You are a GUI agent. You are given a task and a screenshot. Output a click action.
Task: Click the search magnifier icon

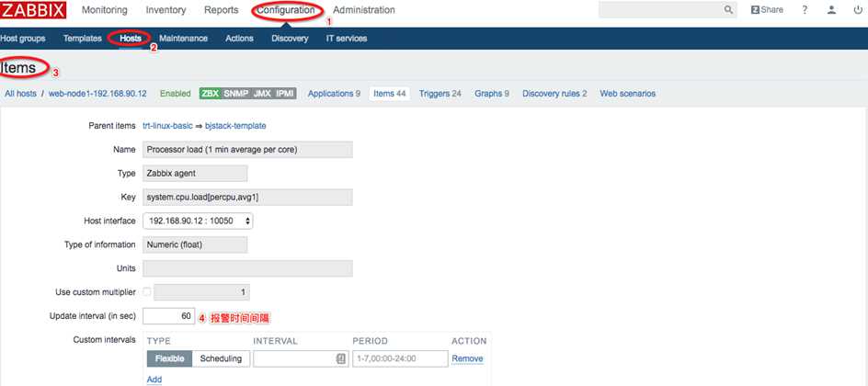click(728, 10)
